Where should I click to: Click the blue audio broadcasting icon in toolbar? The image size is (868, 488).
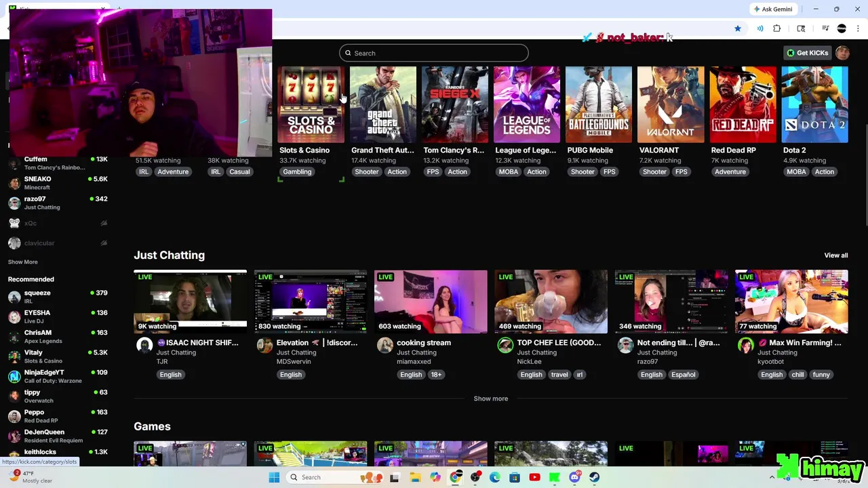(x=760, y=28)
